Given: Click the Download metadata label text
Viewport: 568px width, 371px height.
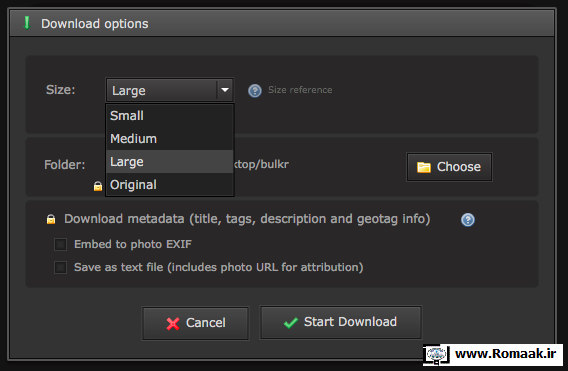Looking at the screenshot, I should (x=247, y=219).
